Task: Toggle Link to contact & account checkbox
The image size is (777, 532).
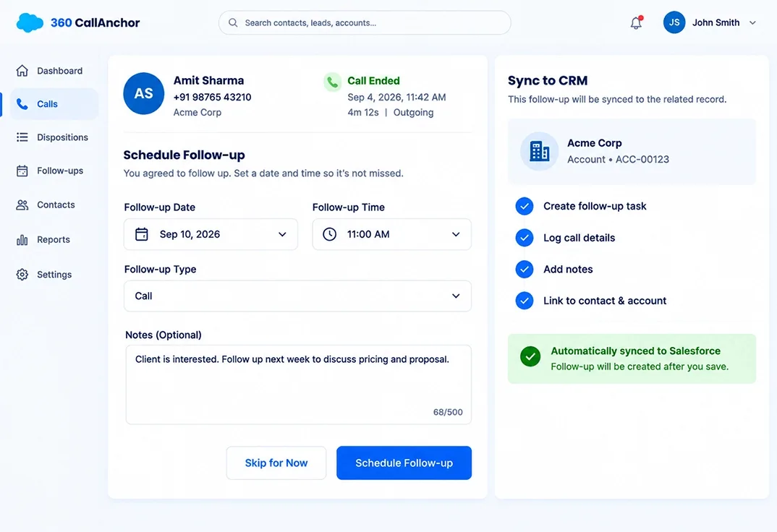Action: click(x=525, y=301)
